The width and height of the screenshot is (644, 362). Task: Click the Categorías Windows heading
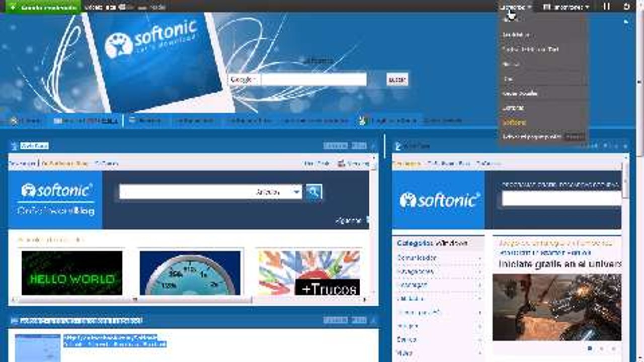click(x=432, y=243)
